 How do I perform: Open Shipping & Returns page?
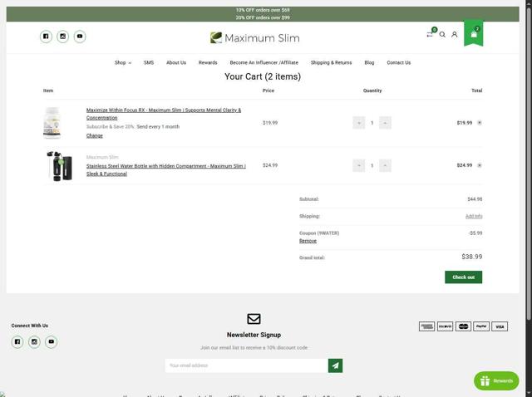(331, 63)
